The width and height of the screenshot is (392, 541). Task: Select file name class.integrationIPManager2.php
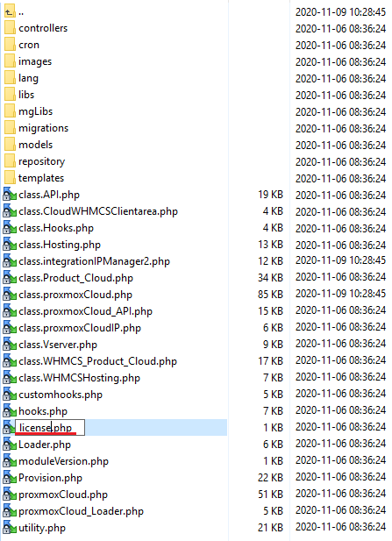(94, 261)
